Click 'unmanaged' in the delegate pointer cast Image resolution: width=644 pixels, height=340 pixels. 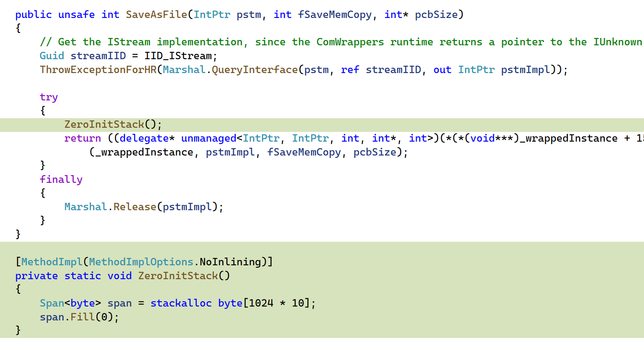[209, 138]
